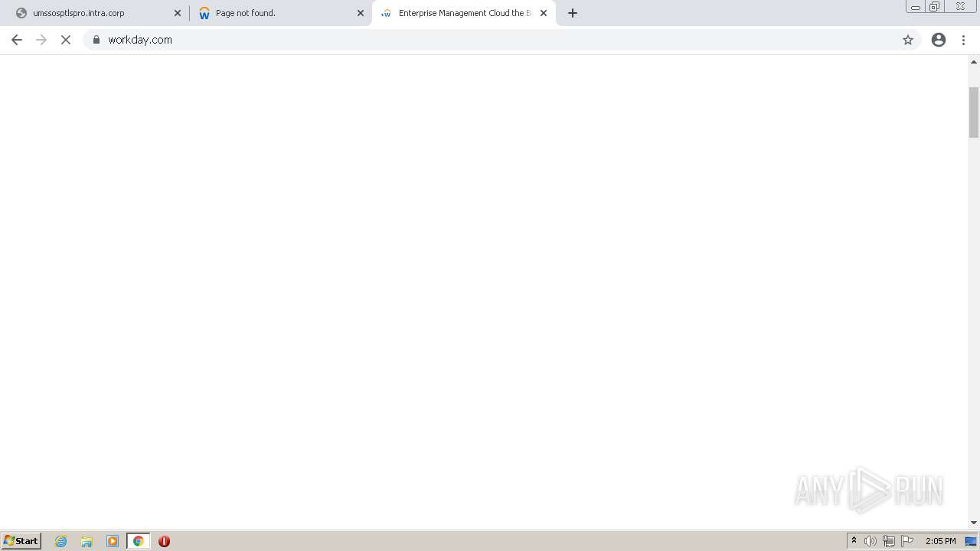Click the scrollbar down arrow

tap(974, 523)
